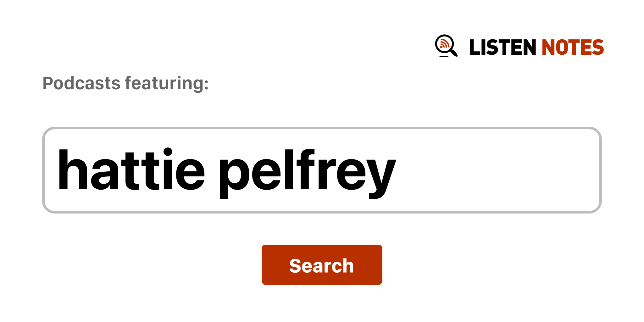
Task: Click the white "Search" text on the button
Action: [321, 266]
